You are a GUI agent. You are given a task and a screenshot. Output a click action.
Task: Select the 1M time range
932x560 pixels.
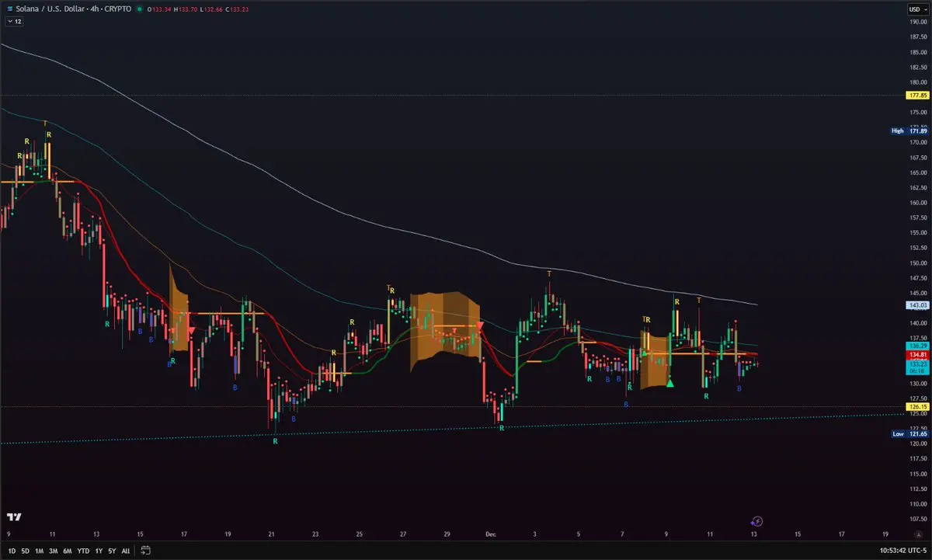pos(40,551)
